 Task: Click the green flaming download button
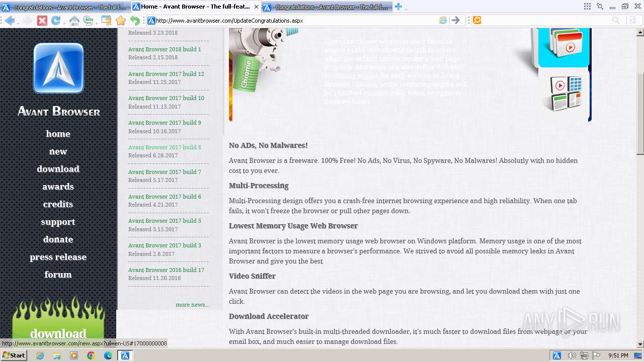pyautogui.click(x=58, y=322)
